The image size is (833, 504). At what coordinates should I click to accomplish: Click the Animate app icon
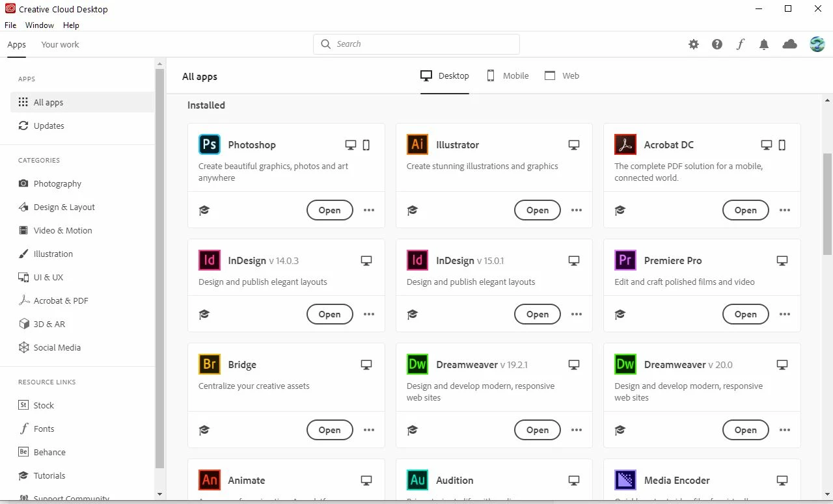(x=210, y=480)
